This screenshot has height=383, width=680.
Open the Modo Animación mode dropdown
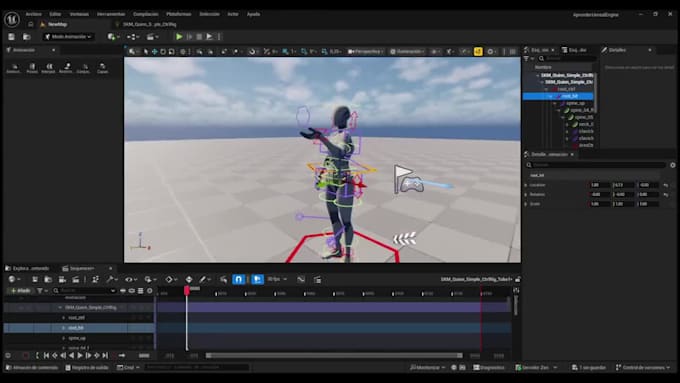click(68, 37)
